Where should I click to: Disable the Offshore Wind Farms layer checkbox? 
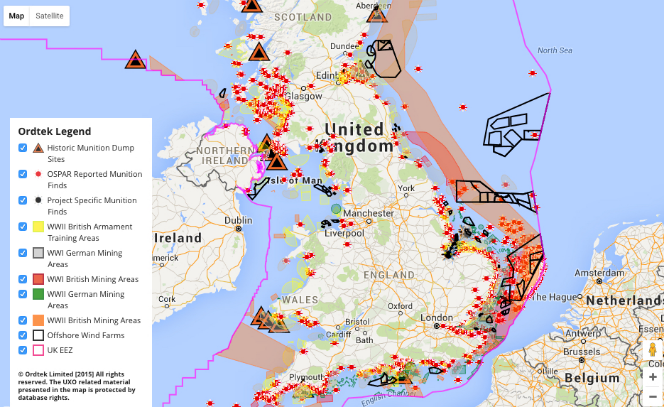(x=23, y=335)
